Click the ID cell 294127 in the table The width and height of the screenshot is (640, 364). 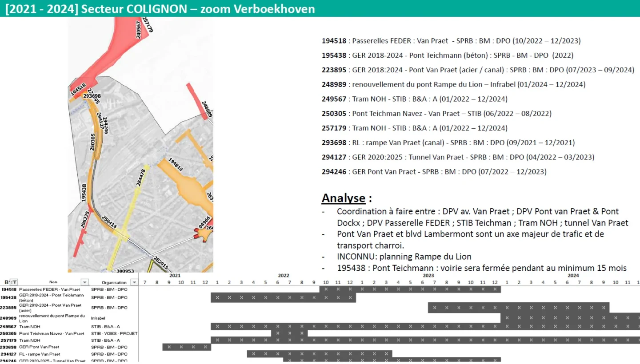pyautogui.click(x=9, y=354)
